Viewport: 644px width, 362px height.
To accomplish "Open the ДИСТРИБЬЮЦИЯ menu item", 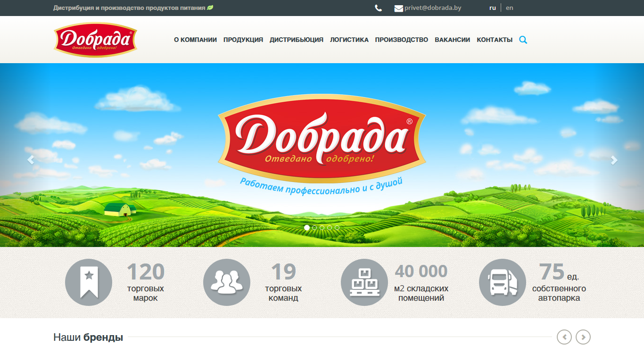I will (x=297, y=40).
